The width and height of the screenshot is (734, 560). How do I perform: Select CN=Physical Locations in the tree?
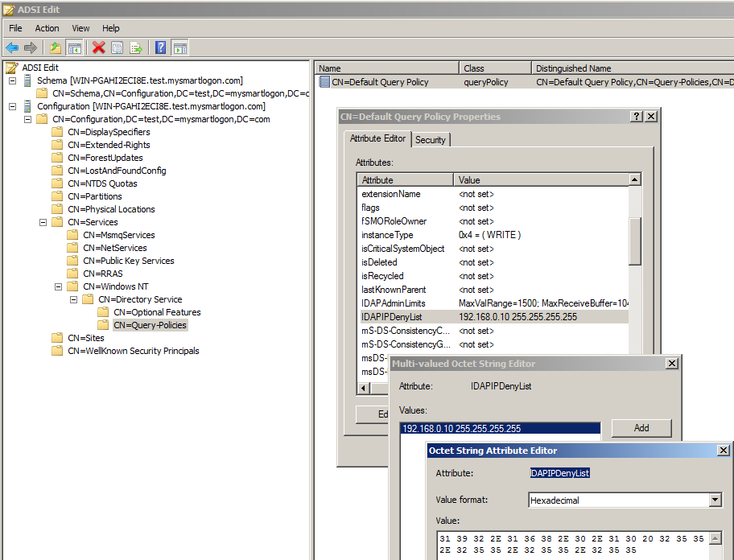coord(111,209)
